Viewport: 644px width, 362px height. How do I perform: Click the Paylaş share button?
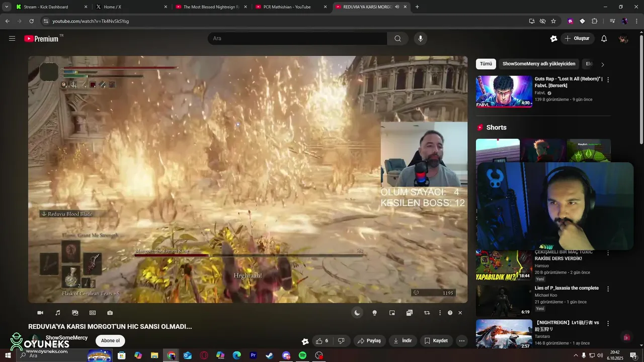click(369, 341)
